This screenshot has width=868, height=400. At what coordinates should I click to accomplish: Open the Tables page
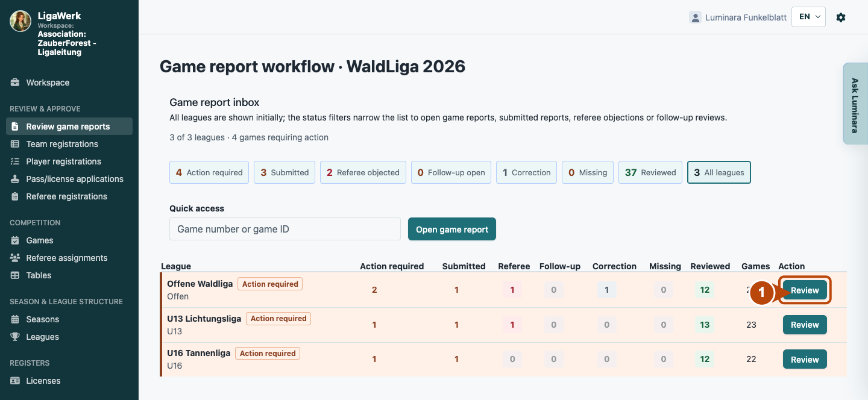(69, 275)
